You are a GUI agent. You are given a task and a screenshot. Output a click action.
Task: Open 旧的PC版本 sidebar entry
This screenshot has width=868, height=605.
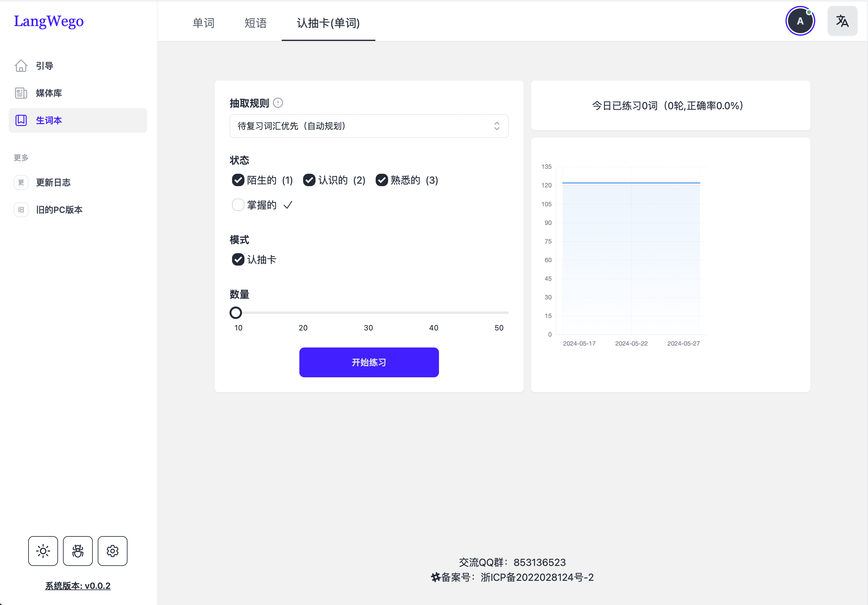(x=78, y=209)
